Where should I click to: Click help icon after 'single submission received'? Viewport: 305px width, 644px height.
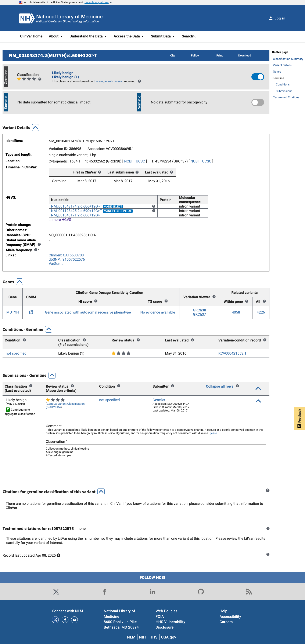point(139,81)
